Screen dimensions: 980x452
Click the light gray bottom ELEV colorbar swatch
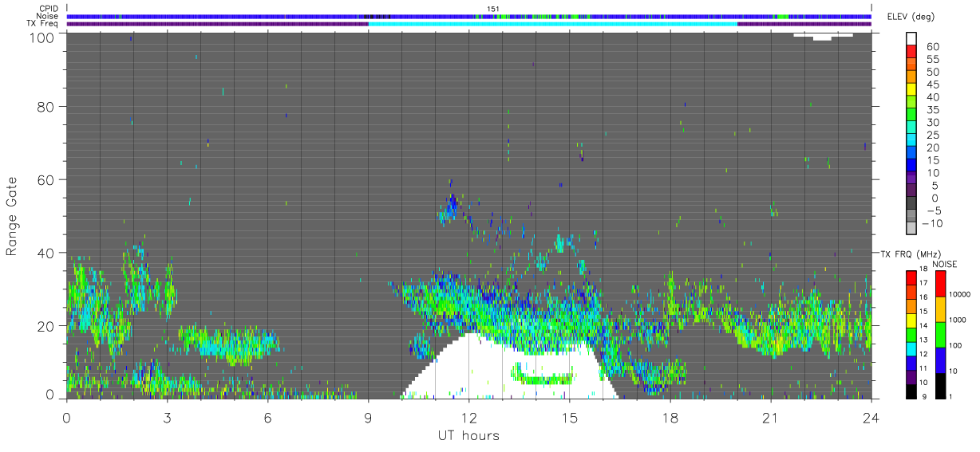coord(911,228)
